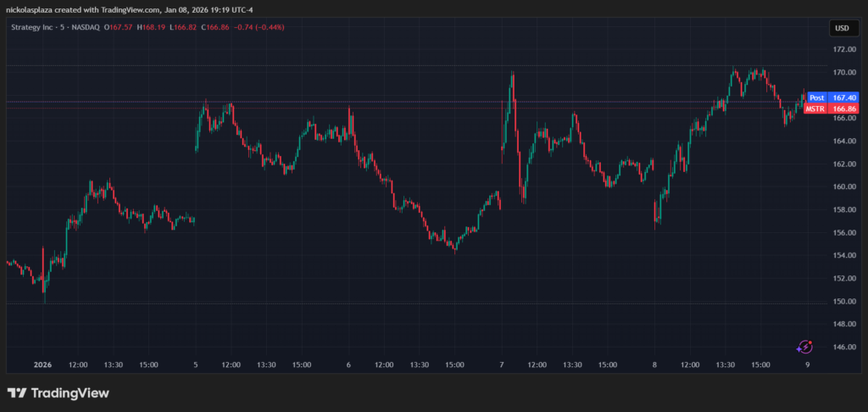Click the red change value −0.74 (−0.44%)

tap(261, 27)
